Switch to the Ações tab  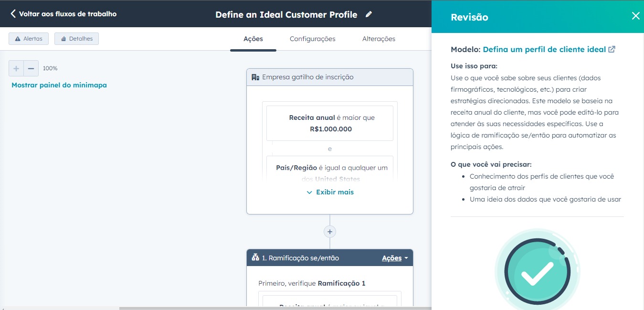point(253,39)
